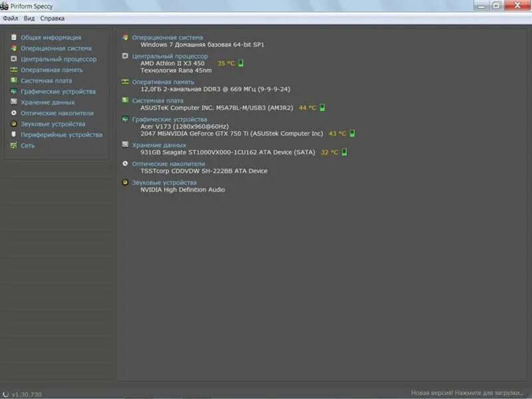Open the Графические устройства summary heading link
The width and height of the screenshot is (532, 399).
click(x=170, y=120)
